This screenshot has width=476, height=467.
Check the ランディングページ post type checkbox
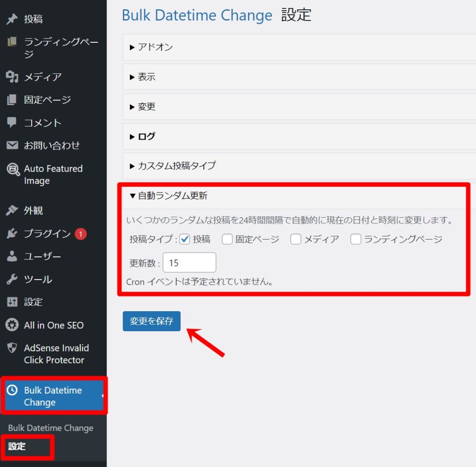pos(356,239)
